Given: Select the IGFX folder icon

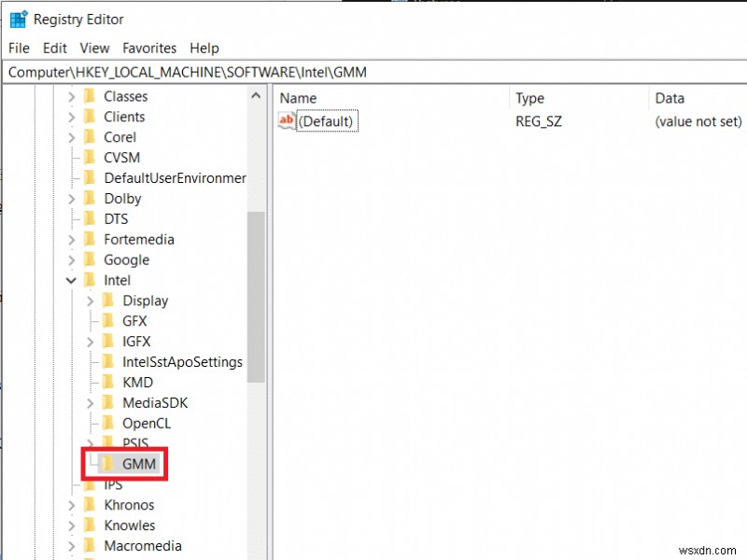Looking at the screenshot, I should click(108, 342).
